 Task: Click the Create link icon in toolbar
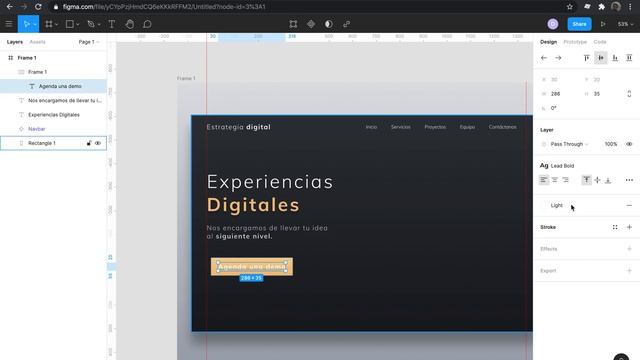click(347, 24)
